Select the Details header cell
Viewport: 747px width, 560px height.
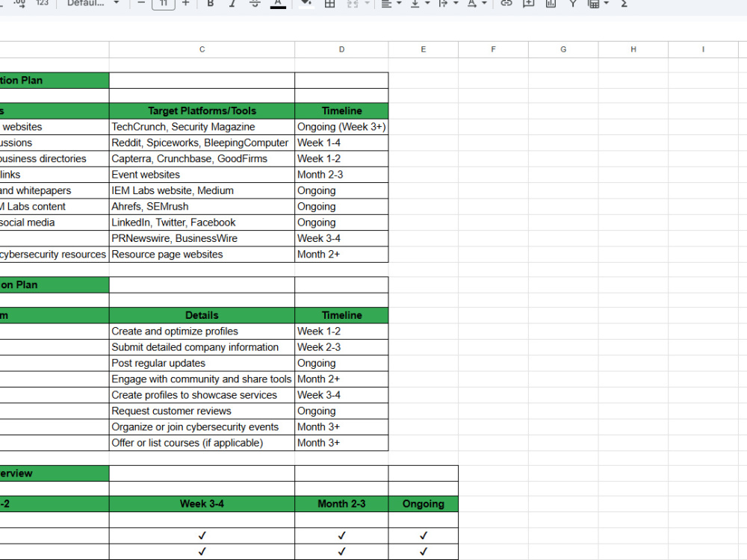click(202, 315)
